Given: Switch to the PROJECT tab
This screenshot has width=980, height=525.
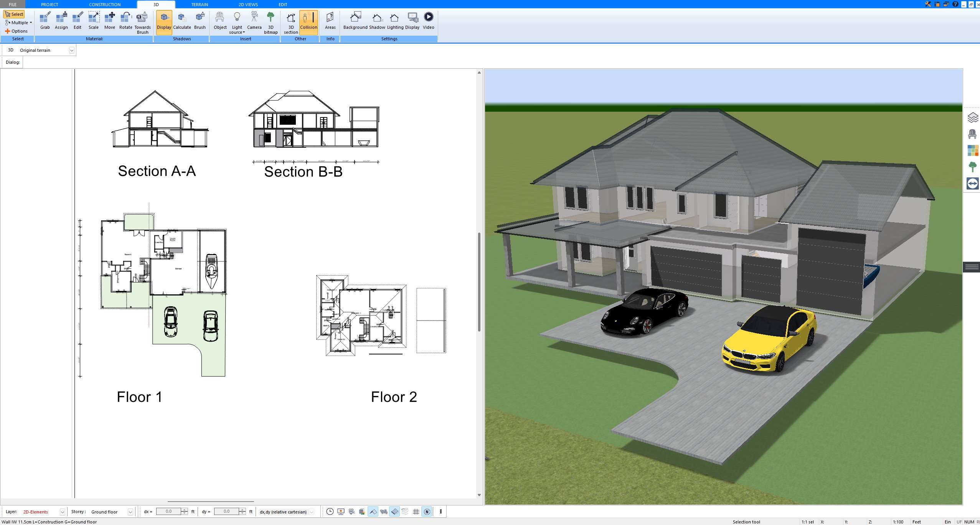Looking at the screenshot, I should 49,5.
